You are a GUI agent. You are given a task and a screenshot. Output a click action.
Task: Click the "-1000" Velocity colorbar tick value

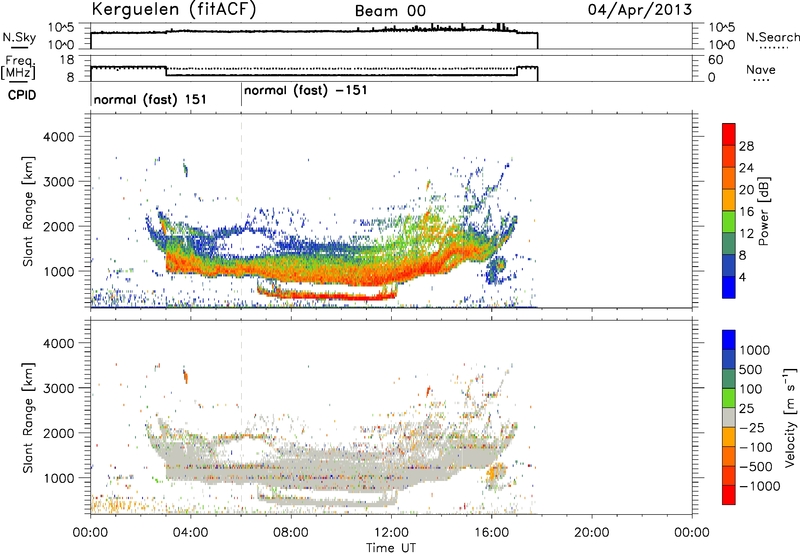[x=760, y=486]
